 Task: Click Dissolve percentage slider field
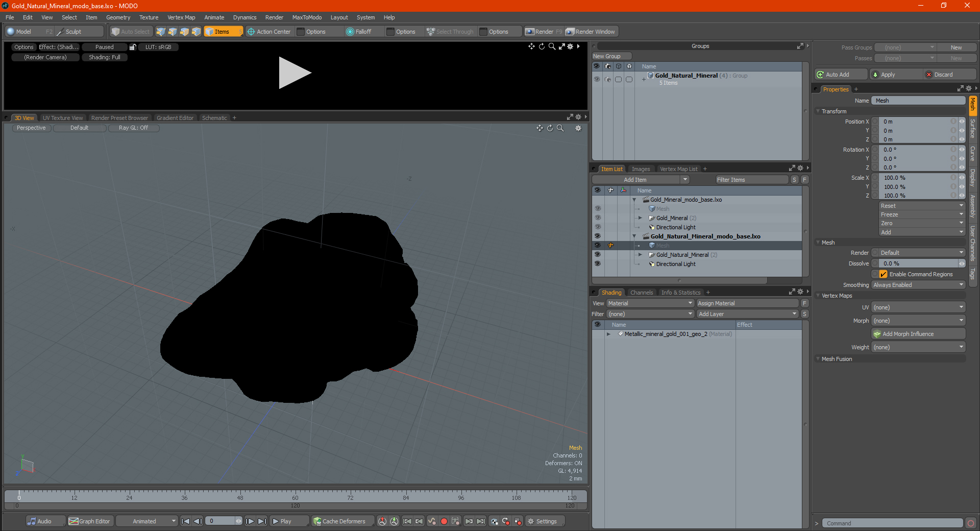[919, 263]
